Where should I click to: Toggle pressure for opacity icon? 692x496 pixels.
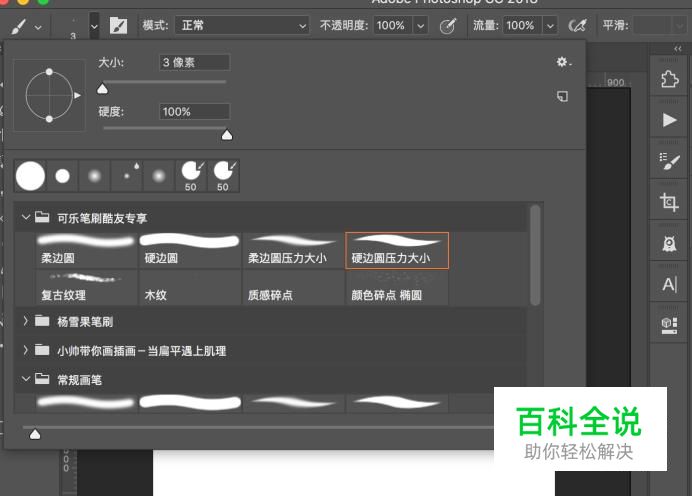[x=448, y=26]
